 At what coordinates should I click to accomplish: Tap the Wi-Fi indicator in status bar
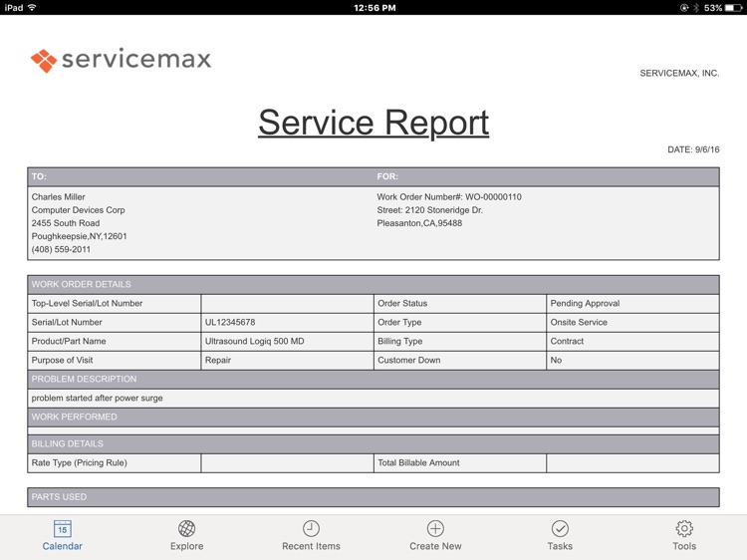(x=32, y=8)
